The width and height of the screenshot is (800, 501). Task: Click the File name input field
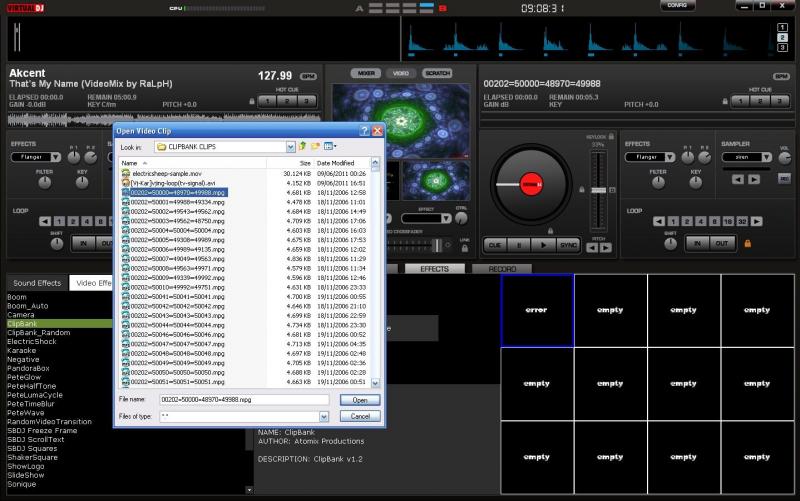coord(244,400)
